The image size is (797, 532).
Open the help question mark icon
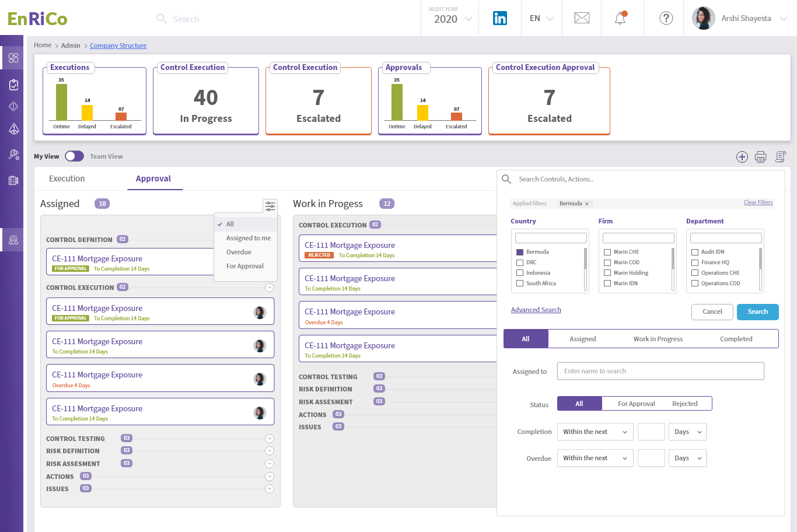point(666,18)
